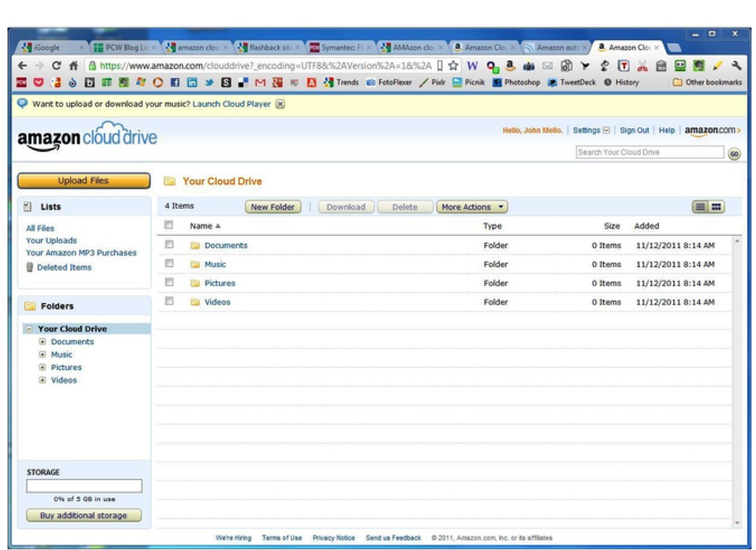Open the Photoshop bookmark
The height and width of the screenshot is (550, 756).
pos(517,83)
